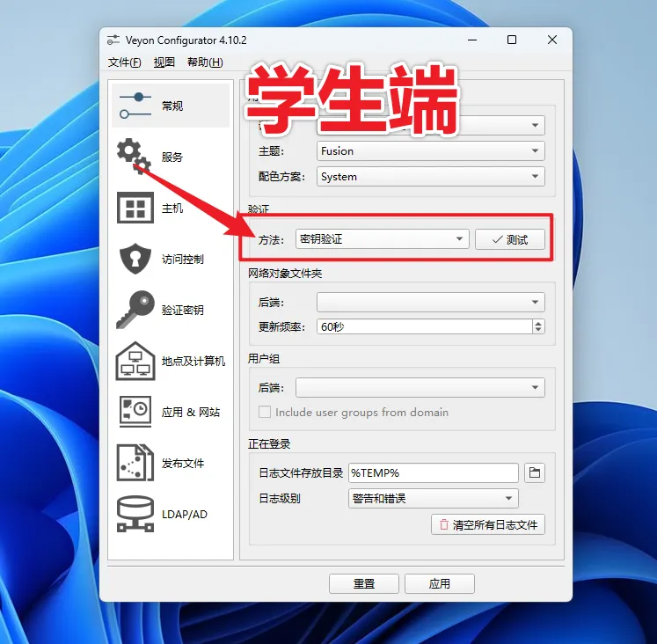Select the 服务 label in sidebar
The height and width of the screenshot is (644, 657).
(172, 157)
